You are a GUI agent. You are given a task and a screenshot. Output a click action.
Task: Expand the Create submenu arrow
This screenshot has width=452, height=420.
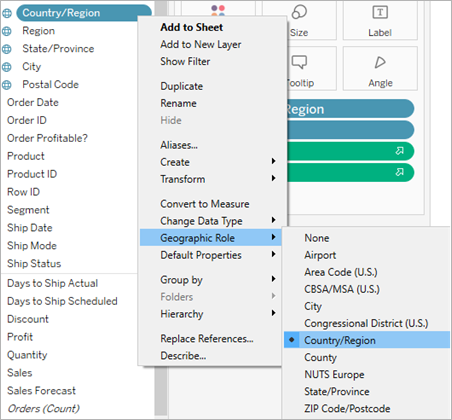pyautogui.click(x=273, y=162)
